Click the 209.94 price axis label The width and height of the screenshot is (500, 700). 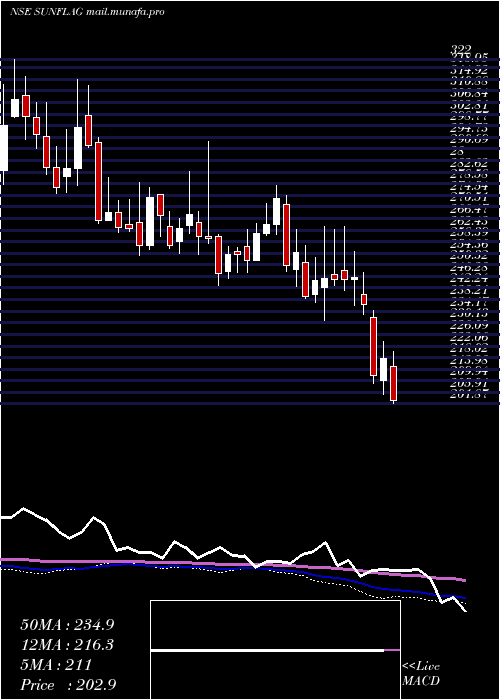coord(468,372)
